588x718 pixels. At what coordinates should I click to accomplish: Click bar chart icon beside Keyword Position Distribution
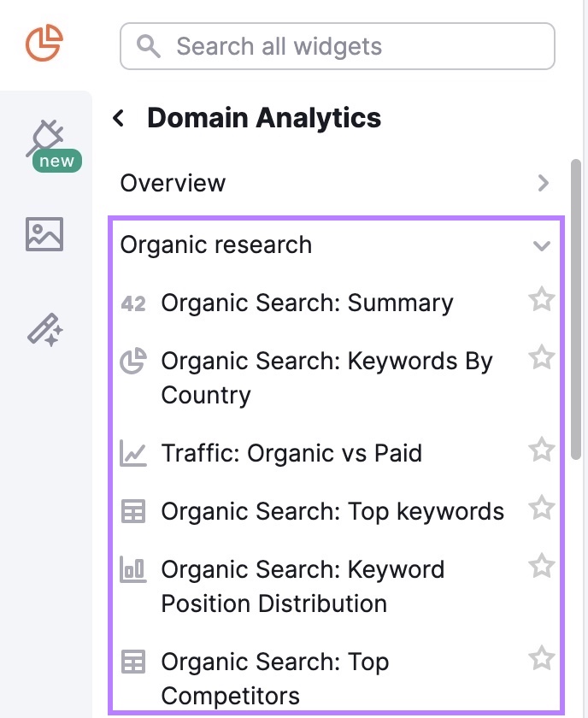tap(133, 569)
